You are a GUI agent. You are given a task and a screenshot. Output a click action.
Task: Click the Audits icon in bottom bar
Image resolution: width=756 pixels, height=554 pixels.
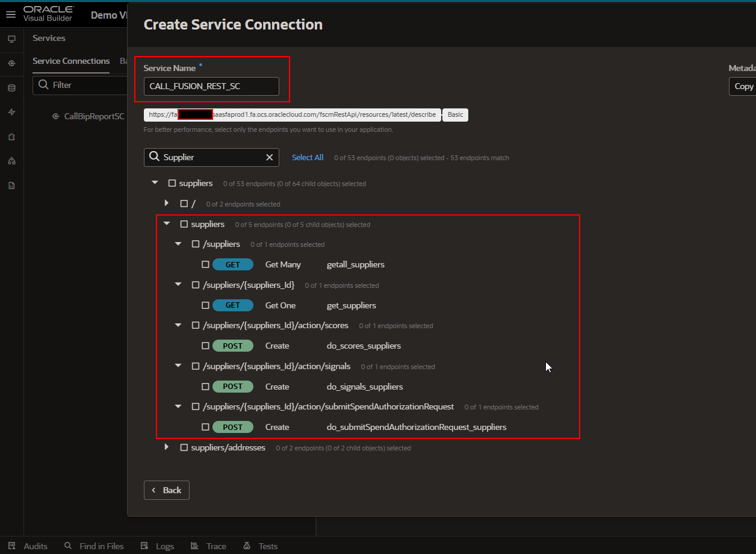[11, 546]
